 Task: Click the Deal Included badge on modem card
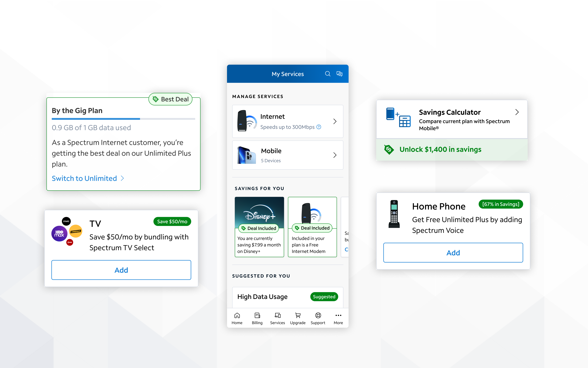click(312, 228)
